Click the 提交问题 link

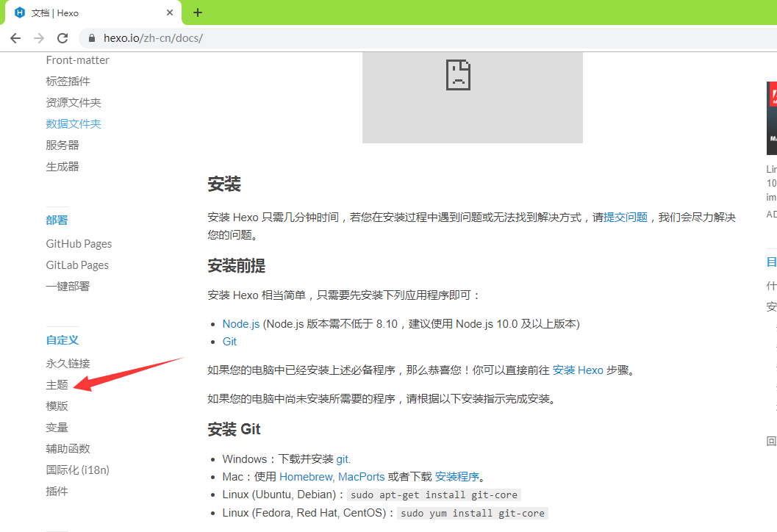click(626, 218)
